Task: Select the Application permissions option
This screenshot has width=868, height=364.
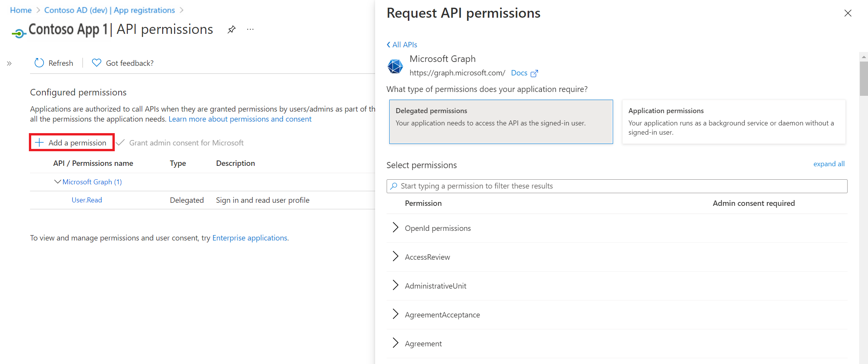Action: pos(734,122)
